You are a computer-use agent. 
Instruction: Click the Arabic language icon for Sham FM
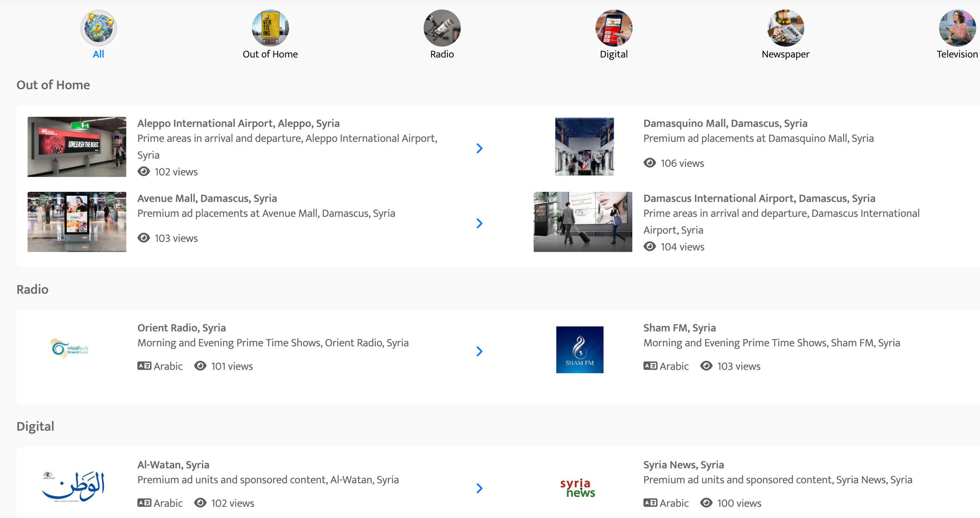point(650,366)
